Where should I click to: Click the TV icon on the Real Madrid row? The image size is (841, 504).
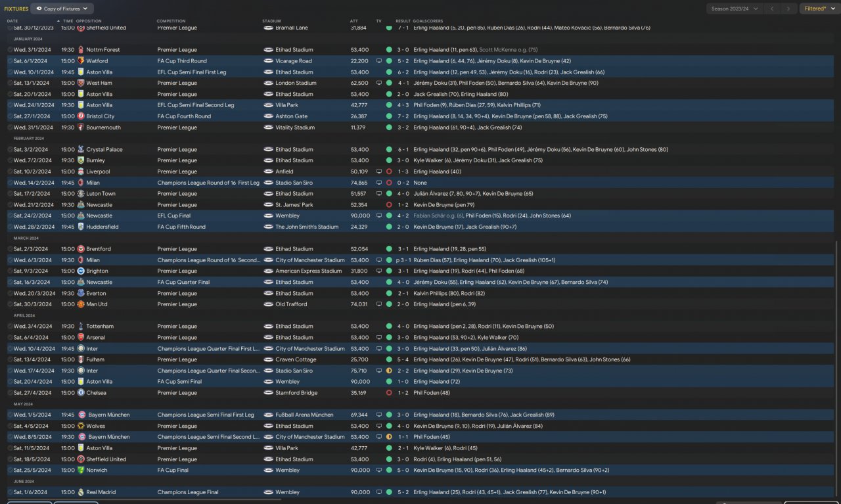(x=378, y=492)
